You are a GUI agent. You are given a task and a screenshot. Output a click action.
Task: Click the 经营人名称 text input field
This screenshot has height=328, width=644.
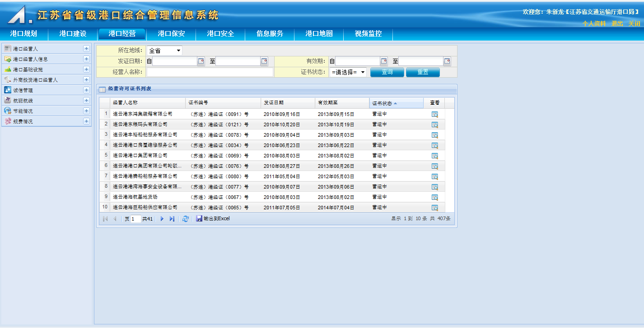click(210, 72)
